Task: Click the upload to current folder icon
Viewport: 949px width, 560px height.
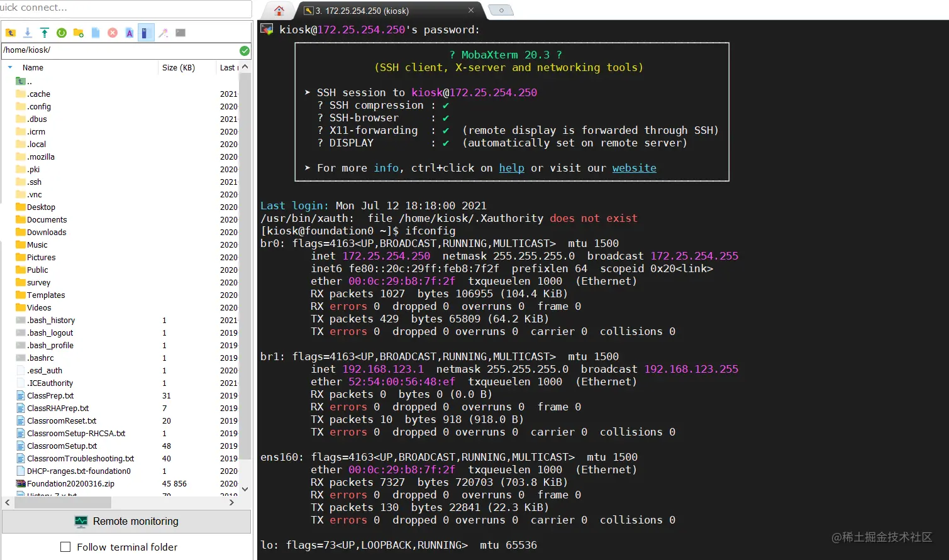Action: click(45, 33)
